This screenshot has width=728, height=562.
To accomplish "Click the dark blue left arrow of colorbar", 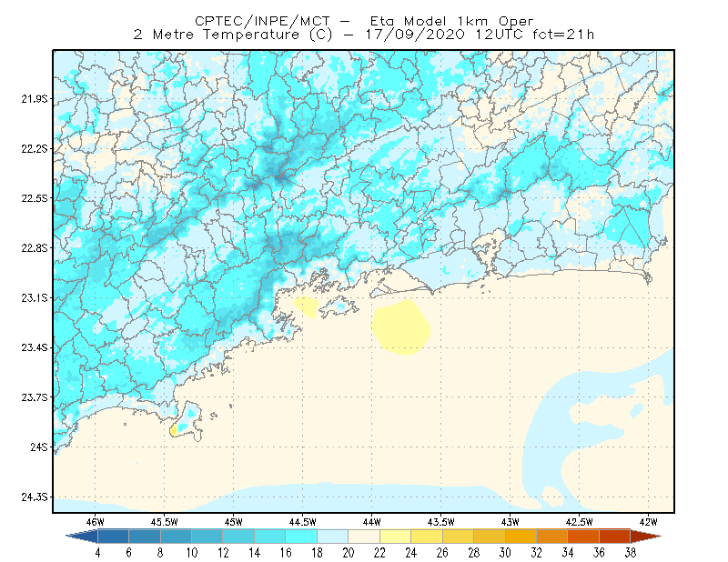I will [x=83, y=537].
